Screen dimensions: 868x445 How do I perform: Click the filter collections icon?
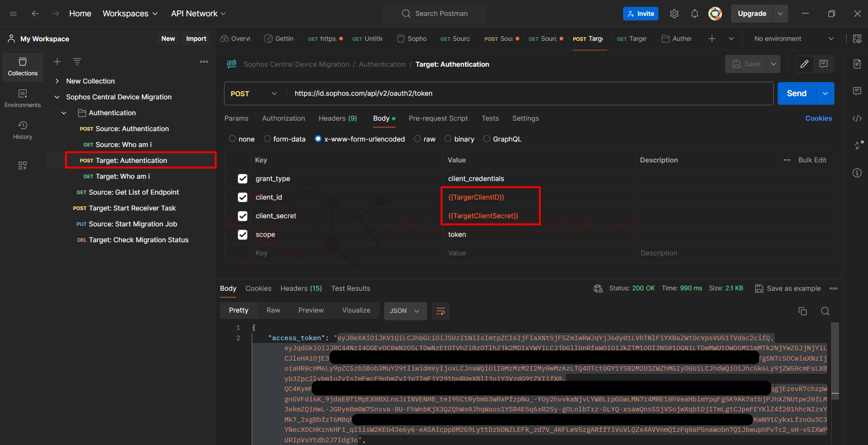pyautogui.click(x=77, y=62)
